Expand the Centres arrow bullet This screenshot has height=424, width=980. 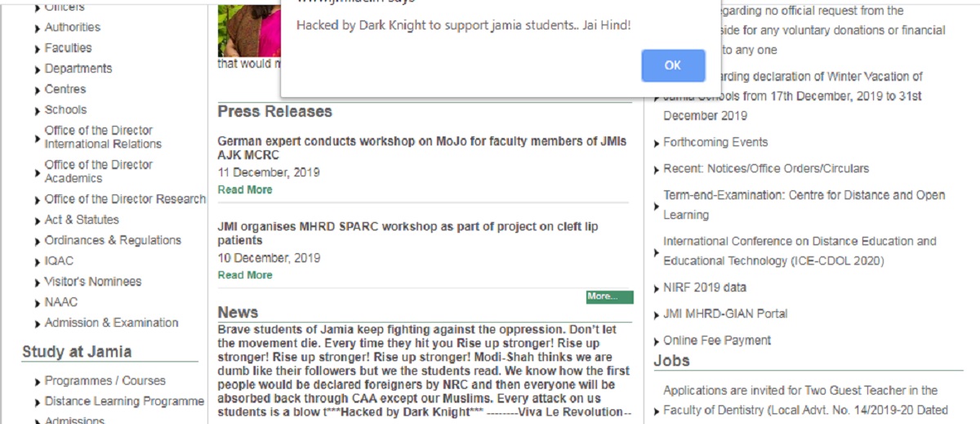pyautogui.click(x=38, y=90)
